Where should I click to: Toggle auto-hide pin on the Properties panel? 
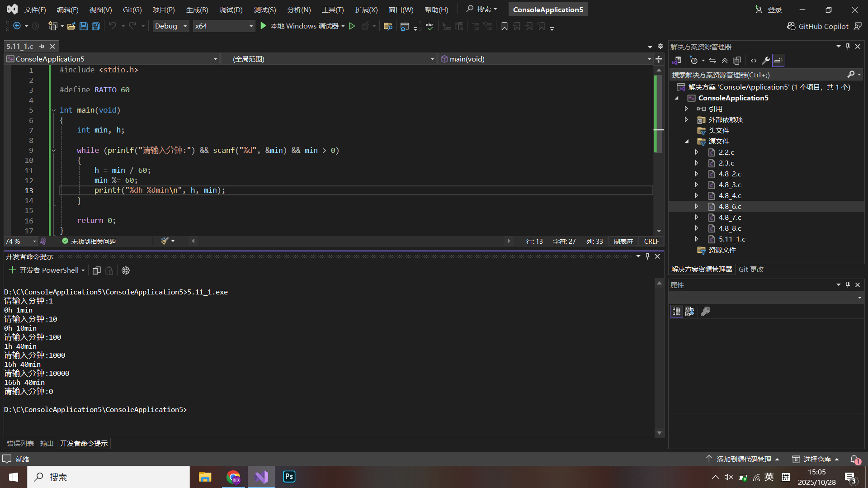tap(848, 285)
